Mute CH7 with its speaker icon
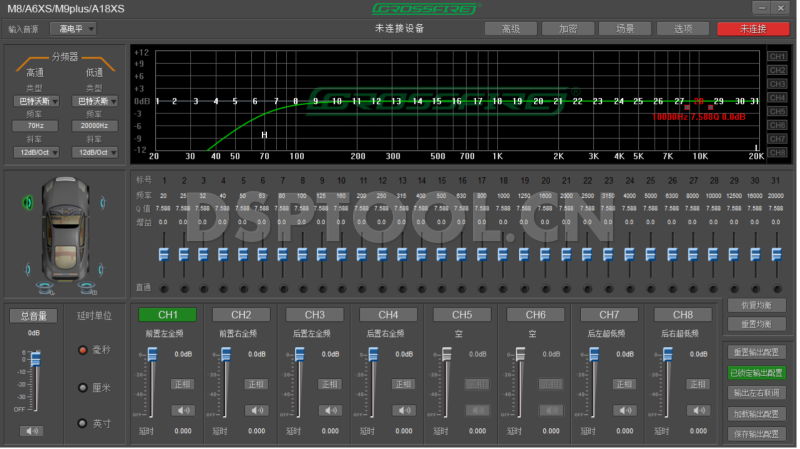This screenshot has width=800, height=449. [x=625, y=409]
